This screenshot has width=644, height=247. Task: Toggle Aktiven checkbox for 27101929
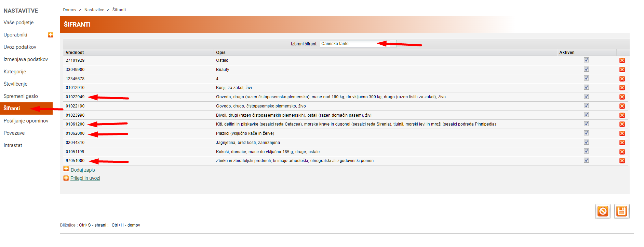click(x=586, y=60)
